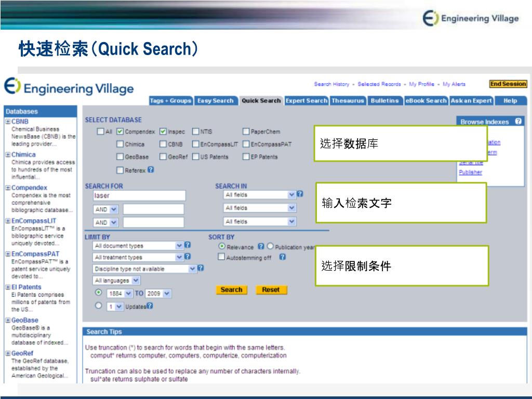
Task: Open Discipline type not available dropdown
Action: tap(144, 269)
